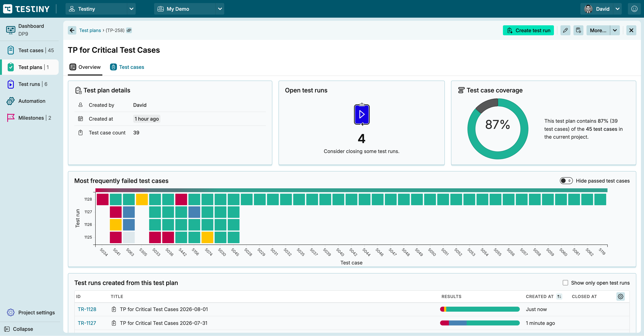Click the red cell for run 1128, case 5442
644x336 pixels.
[x=181, y=199]
